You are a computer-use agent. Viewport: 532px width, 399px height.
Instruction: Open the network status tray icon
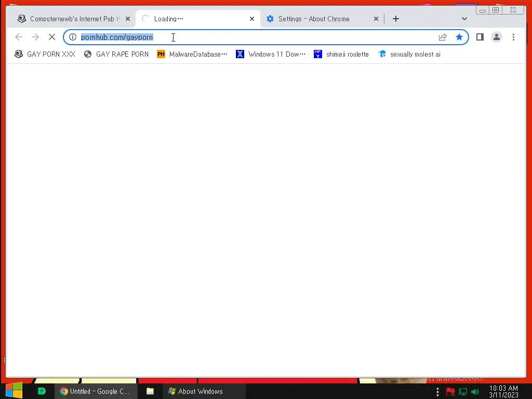(463, 392)
